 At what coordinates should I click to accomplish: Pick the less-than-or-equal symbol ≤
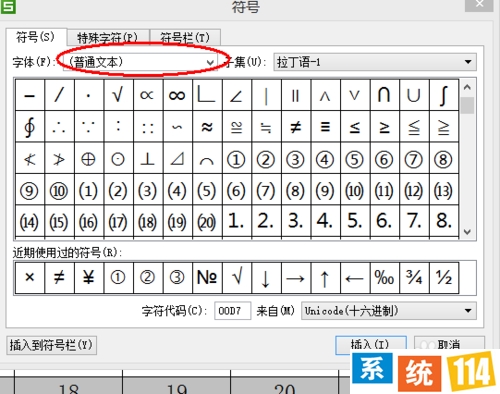coord(355,127)
